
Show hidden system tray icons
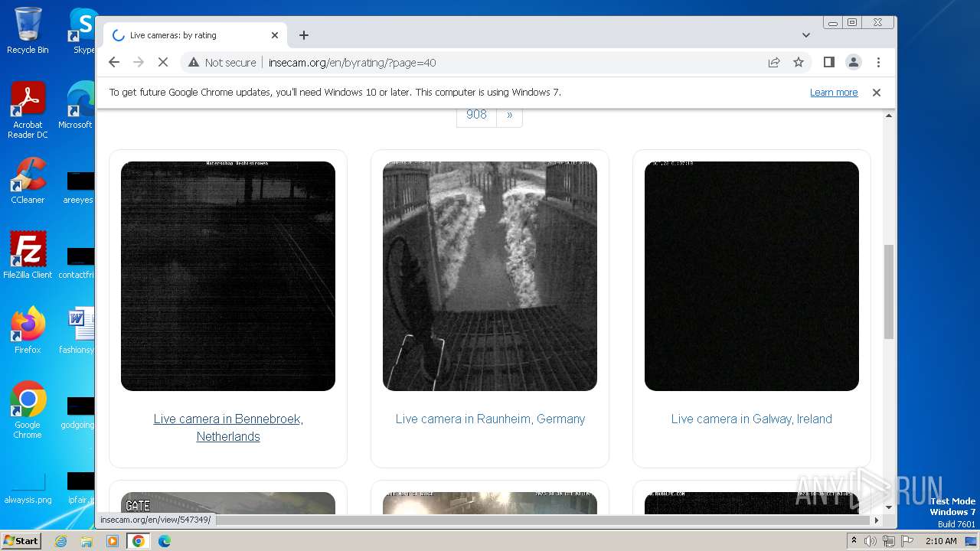[854, 541]
